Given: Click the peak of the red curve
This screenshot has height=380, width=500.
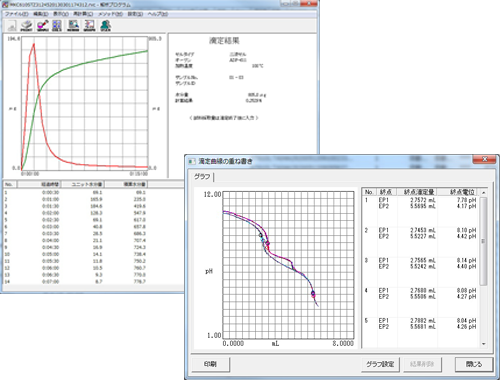Looking at the screenshot, I should tap(34, 44).
